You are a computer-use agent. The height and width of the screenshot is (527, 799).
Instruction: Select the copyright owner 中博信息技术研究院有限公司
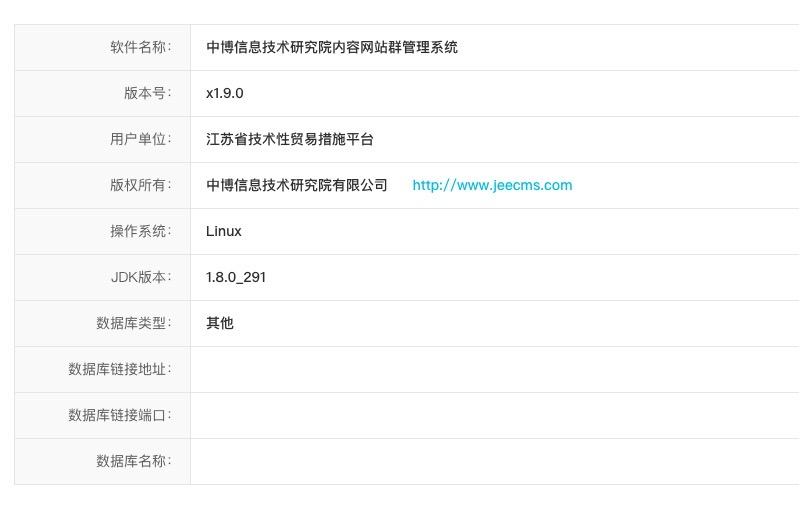297,185
